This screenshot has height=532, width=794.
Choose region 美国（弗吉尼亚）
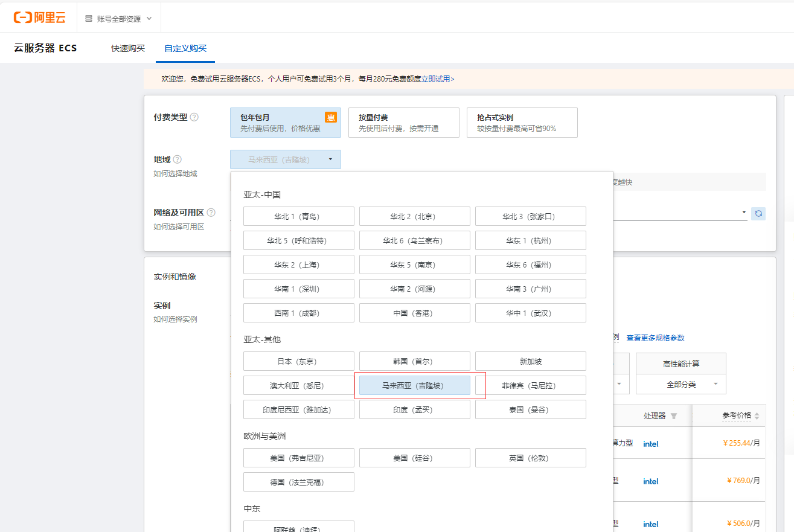299,458
